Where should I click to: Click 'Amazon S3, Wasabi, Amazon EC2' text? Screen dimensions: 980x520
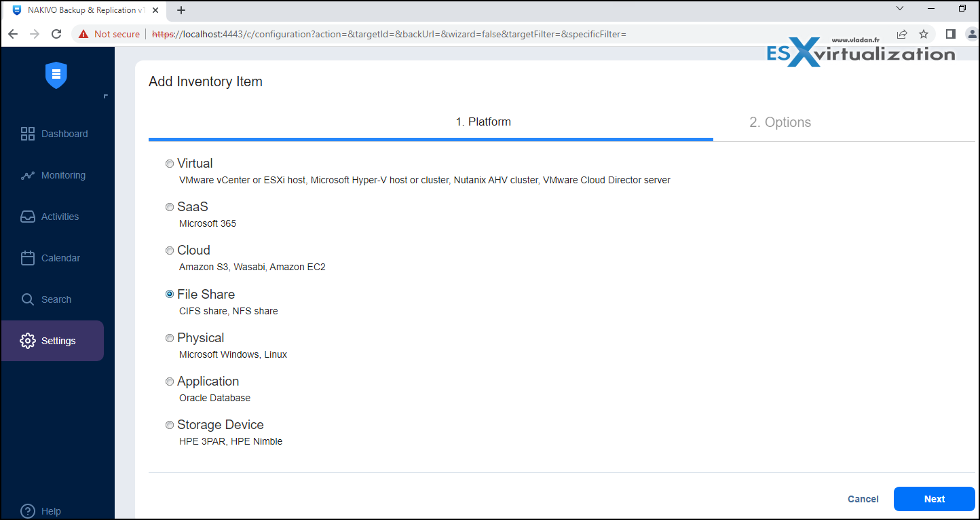[x=252, y=267]
